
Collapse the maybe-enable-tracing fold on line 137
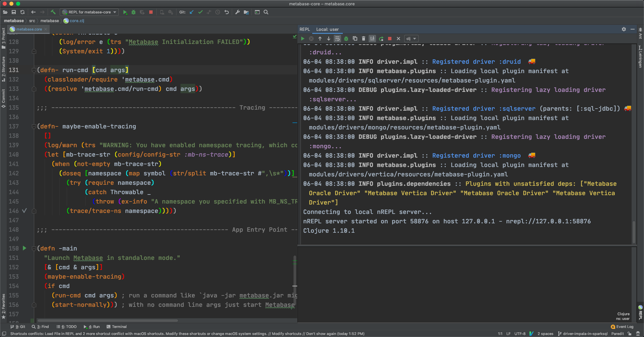pyautogui.click(x=34, y=126)
